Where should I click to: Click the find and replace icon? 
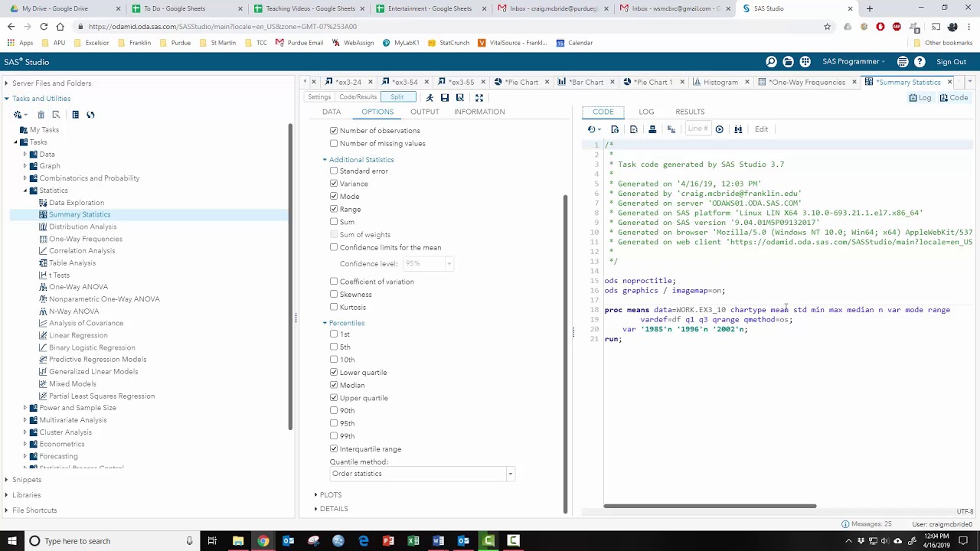tap(738, 129)
